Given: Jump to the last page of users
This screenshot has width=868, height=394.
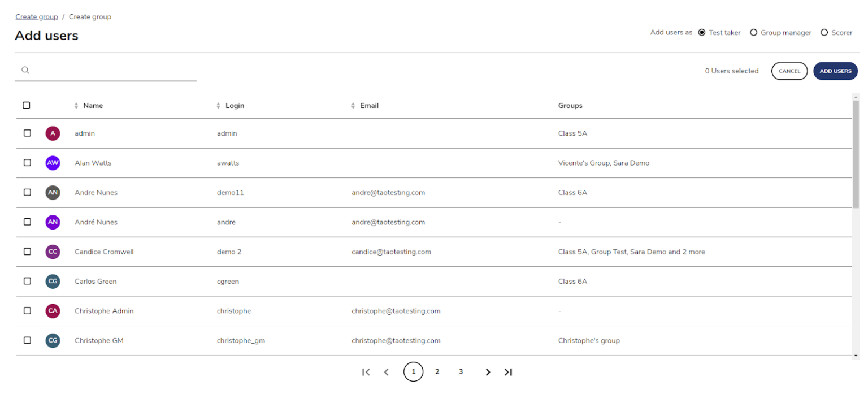Looking at the screenshot, I should point(508,371).
